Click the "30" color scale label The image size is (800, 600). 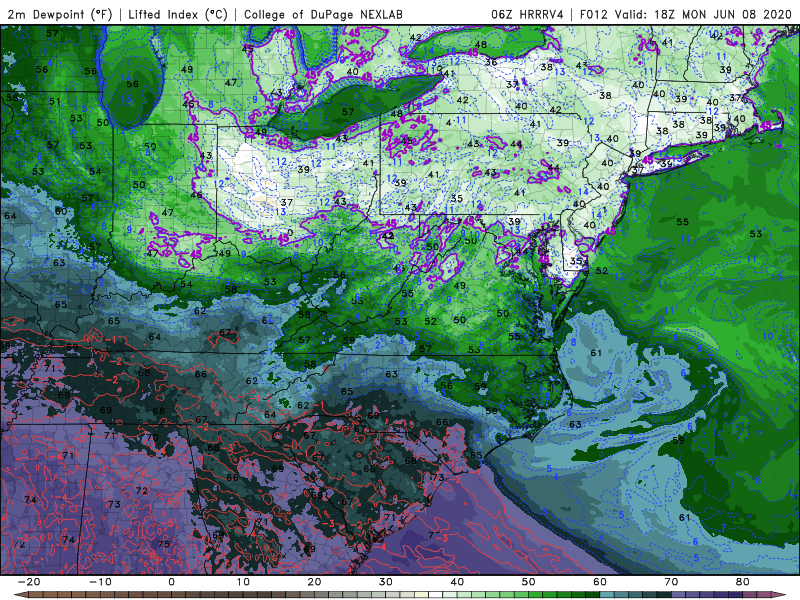click(386, 582)
